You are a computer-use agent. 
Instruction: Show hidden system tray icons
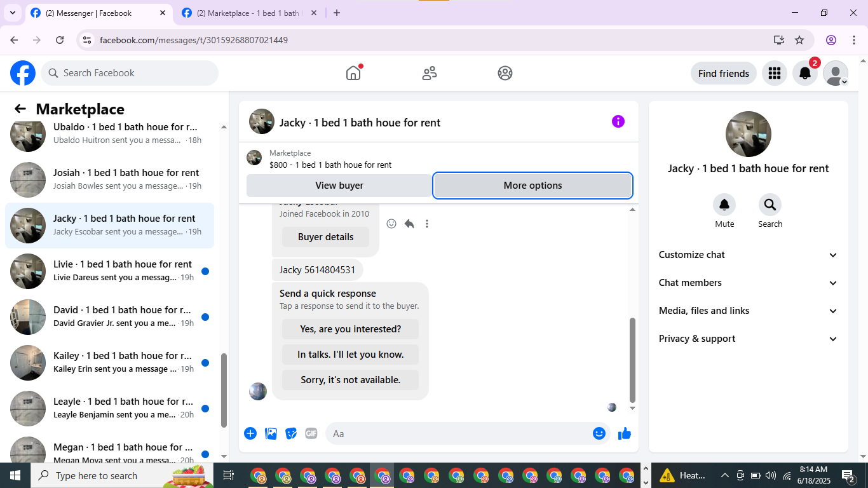click(x=724, y=475)
